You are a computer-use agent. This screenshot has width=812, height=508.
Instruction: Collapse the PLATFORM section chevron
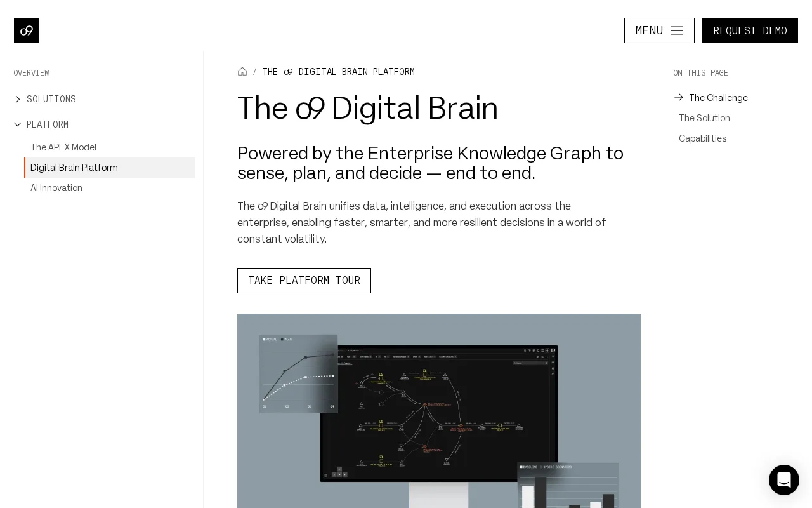18,124
